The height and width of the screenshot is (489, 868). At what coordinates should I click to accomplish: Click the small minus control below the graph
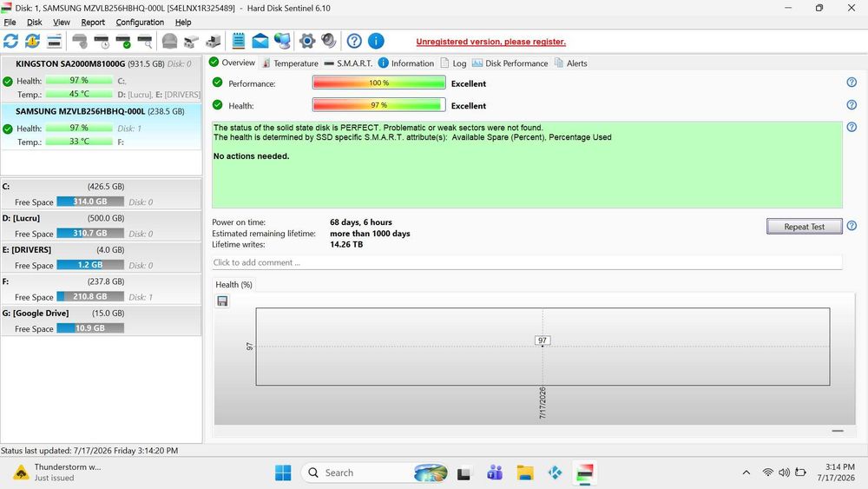[x=838, y=430]
